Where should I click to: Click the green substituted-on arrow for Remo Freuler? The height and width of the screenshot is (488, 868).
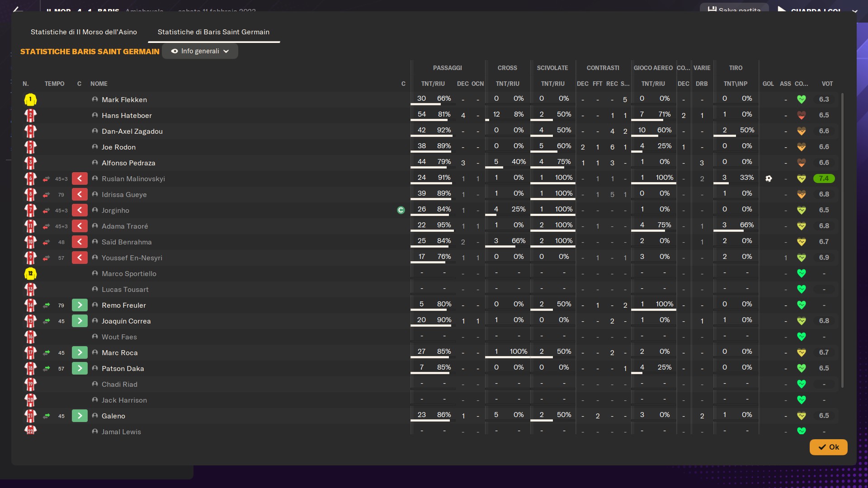(x=80, y=305)
